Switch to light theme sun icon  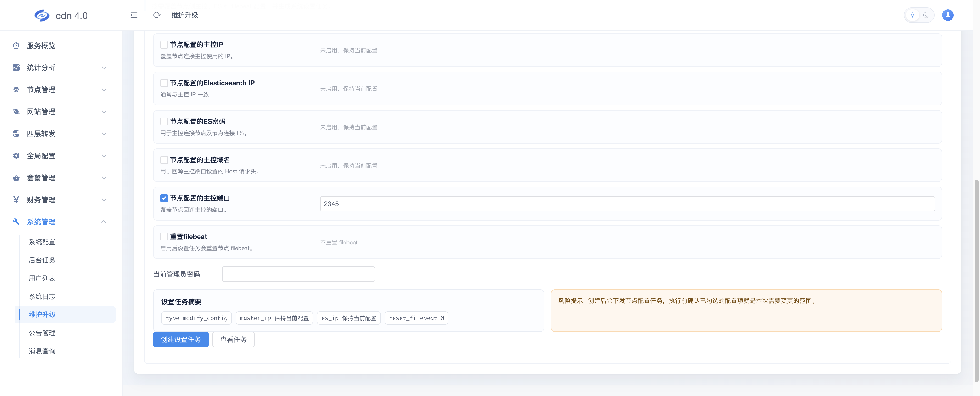tap(912, 15)
